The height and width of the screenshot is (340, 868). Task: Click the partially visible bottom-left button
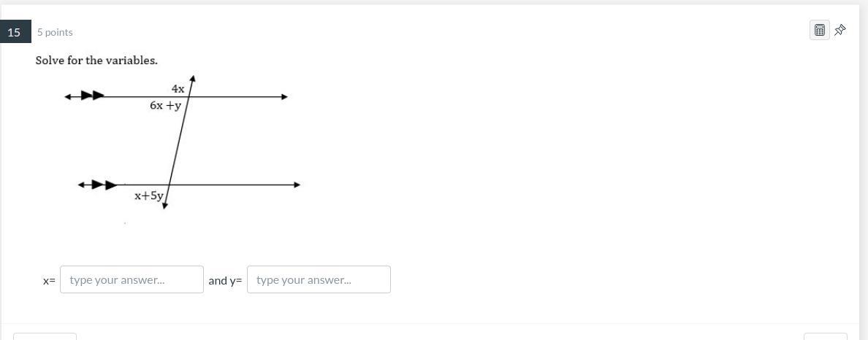(45, 336)
